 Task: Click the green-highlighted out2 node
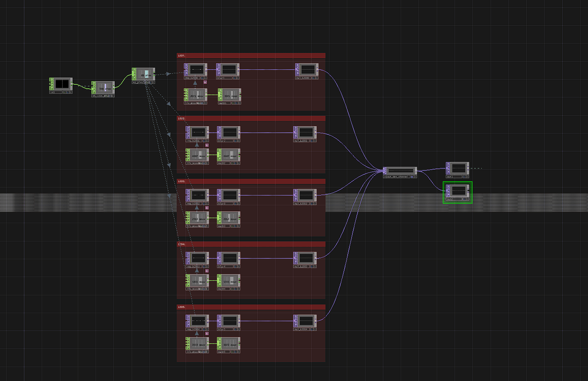tap(458, 190)
